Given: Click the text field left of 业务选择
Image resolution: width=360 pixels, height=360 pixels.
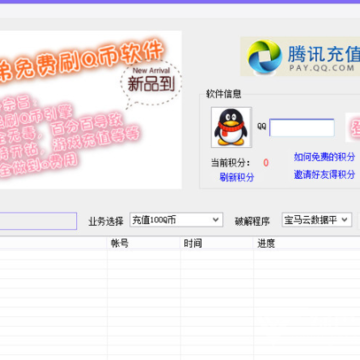Looking at the screenshot, I should click(x=38, y=221).
